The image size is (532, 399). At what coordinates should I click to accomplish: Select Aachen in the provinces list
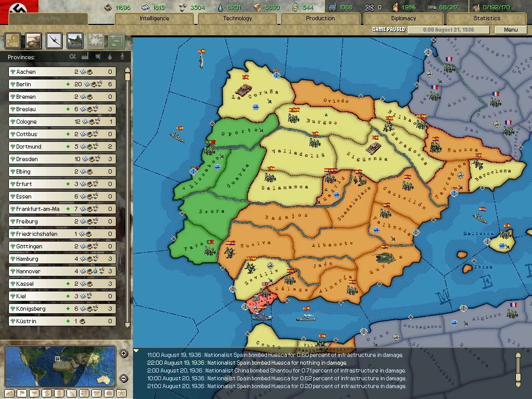click(x=62, y=72)
